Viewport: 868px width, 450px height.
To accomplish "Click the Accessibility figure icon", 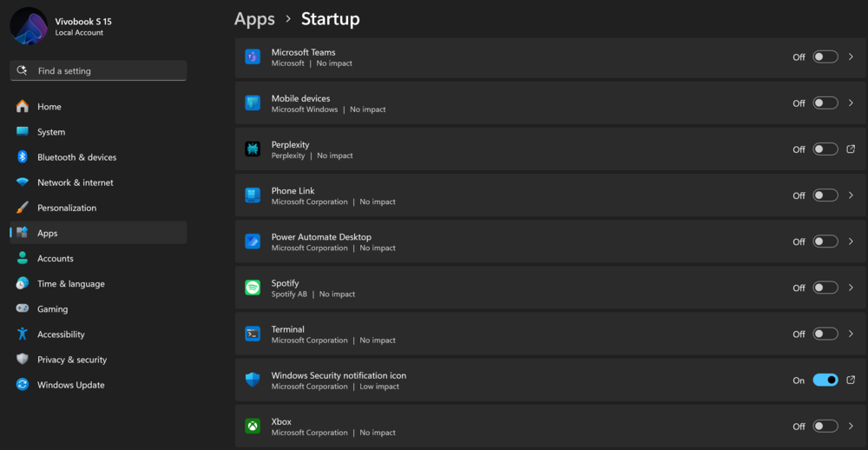I will click(x=23, y=334).
